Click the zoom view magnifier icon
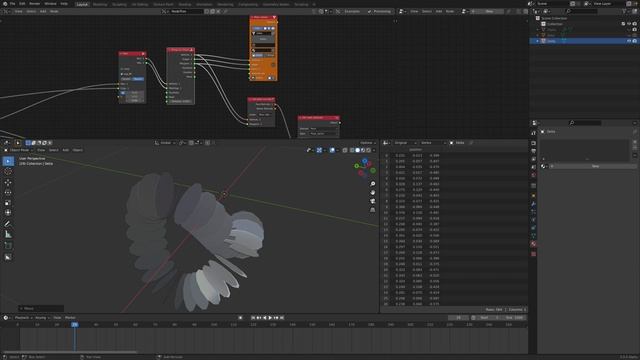 click(373, 184)
